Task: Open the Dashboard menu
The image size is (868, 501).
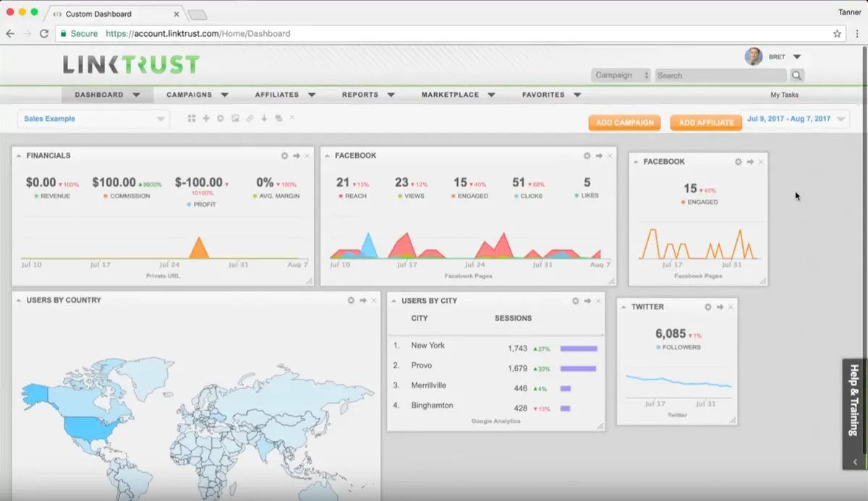Action: [x=107, y=95]
